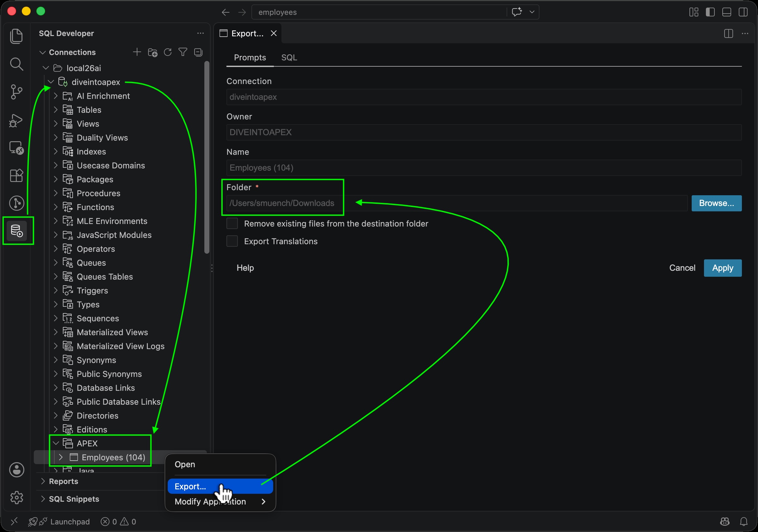This screenshot has width=758, height=532.
Task: Click the add connection plus icon
Action: click(137, 52)
